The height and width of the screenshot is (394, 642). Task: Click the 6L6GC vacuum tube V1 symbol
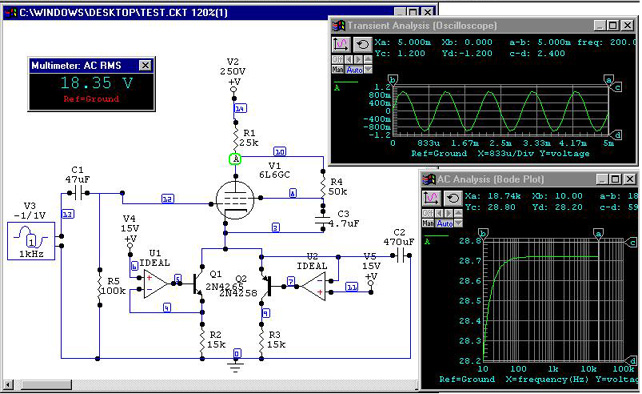pyautogui.click(x=235, y=199)
